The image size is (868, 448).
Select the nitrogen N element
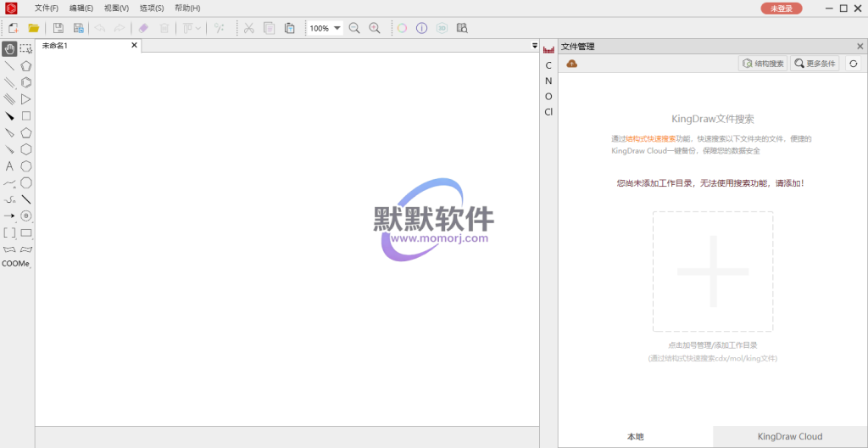point(548,81)
